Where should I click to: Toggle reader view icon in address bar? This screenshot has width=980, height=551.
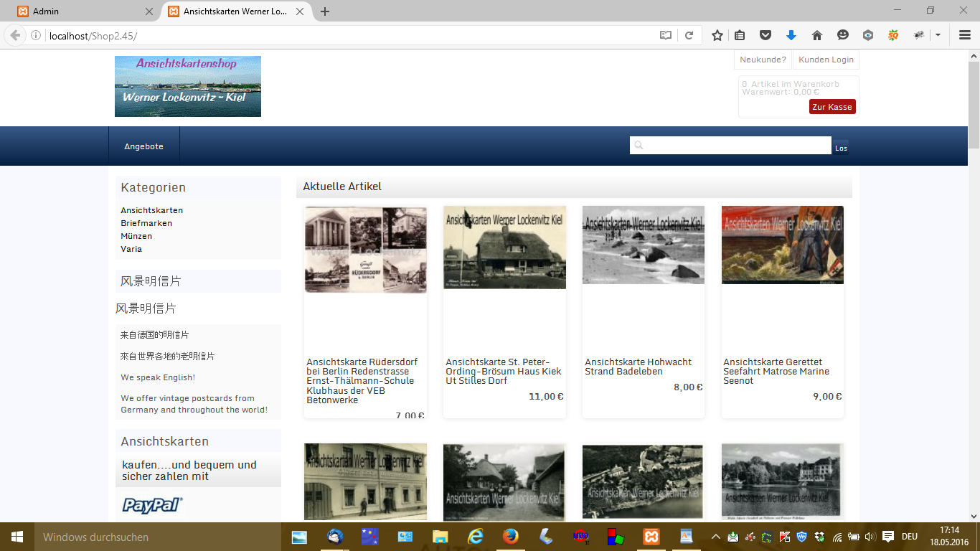click(666, 35)
